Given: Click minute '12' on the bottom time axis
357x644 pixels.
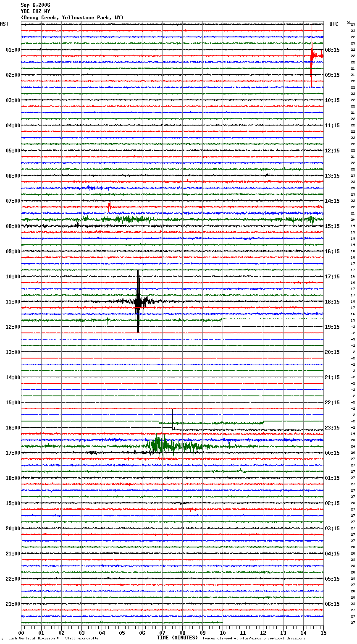Looking at the screenshot, I should (263, 633).
